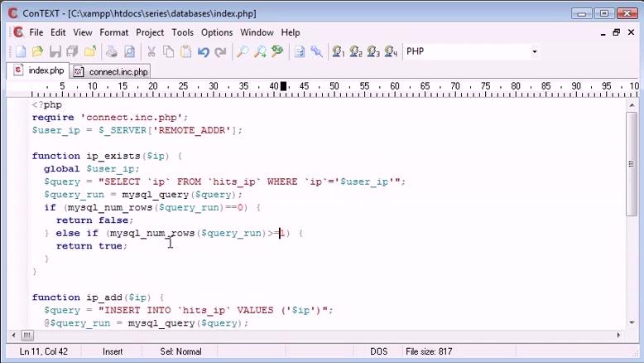Open the Help menu

click(x=291, y=32)
